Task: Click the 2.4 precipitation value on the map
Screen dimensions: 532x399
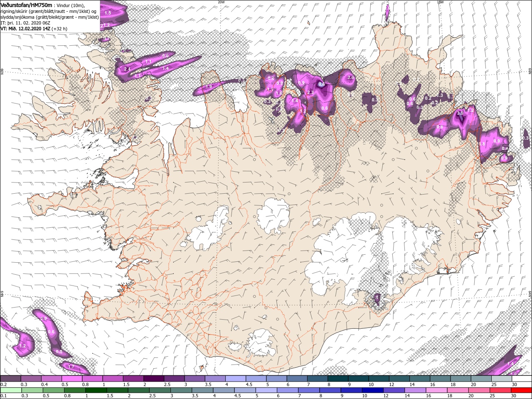Action: point(128,69)
